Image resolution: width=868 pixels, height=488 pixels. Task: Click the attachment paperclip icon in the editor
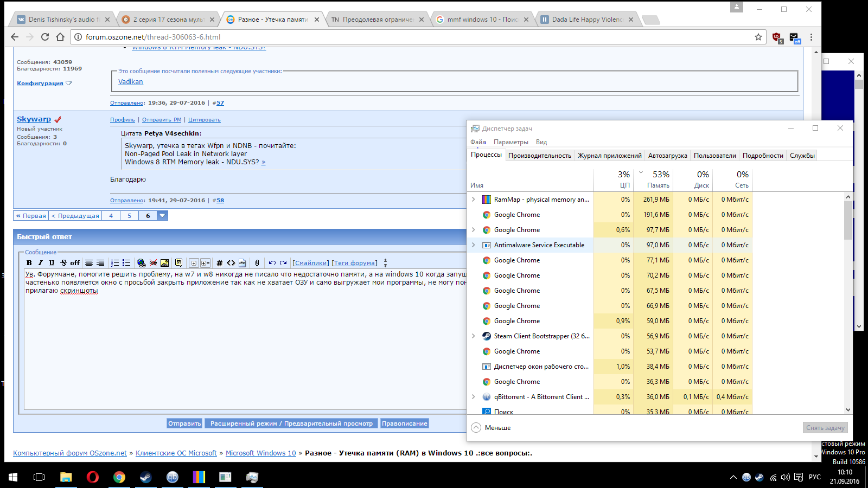[x=257, y=263]
